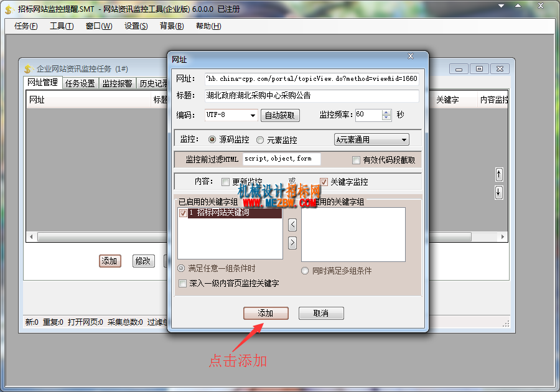This screenshot has height=392, width=560.
Task: Increase 监控频率 with the up stepper arrow
Action: tap(386, 113)
